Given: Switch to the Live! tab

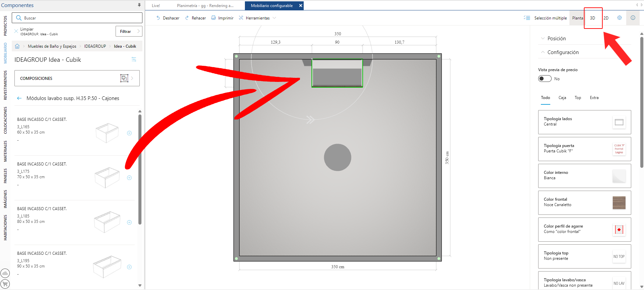Looking at the screenshot, I should [156, 6].
